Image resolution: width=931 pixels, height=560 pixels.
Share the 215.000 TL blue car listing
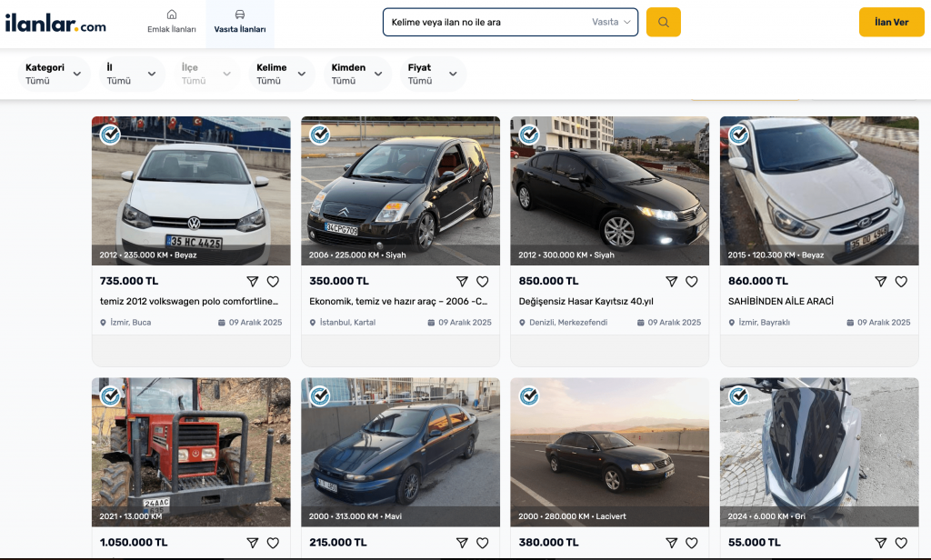[x=462, y=543]
